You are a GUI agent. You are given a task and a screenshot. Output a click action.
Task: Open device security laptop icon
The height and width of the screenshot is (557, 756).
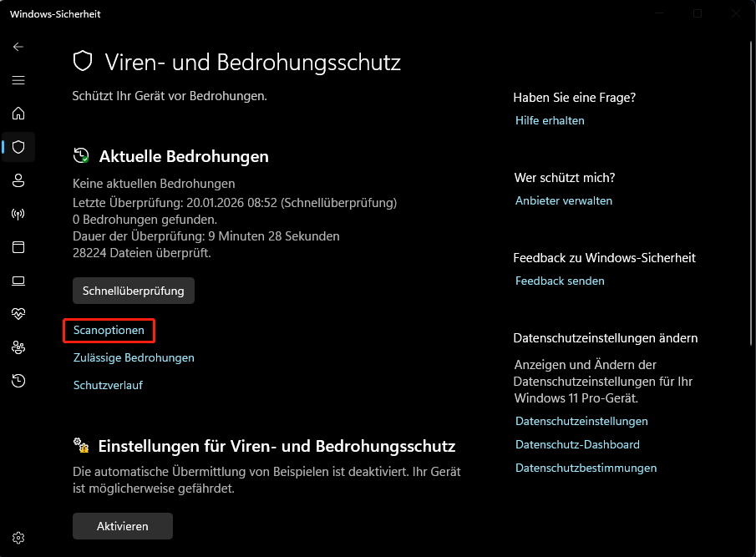click(18, 281)
